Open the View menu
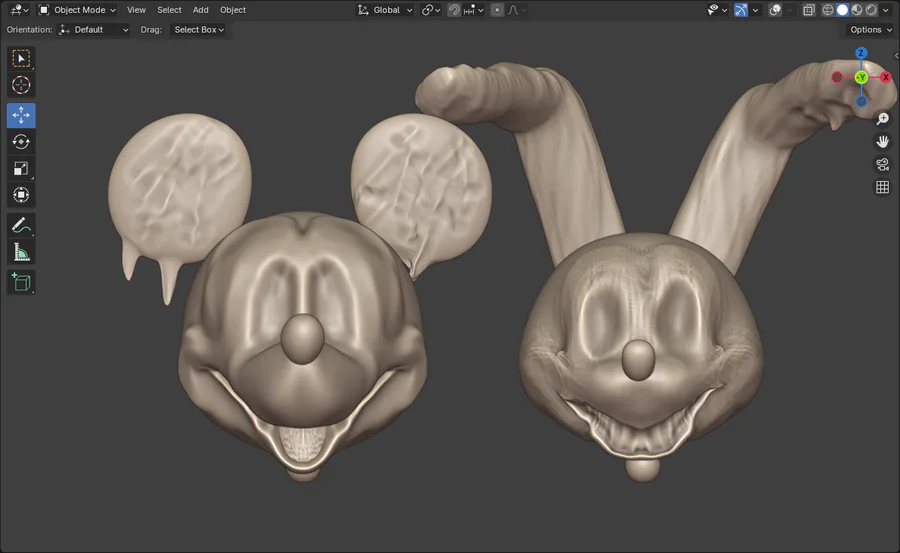 pyautogui.click(x=136, y=10)
